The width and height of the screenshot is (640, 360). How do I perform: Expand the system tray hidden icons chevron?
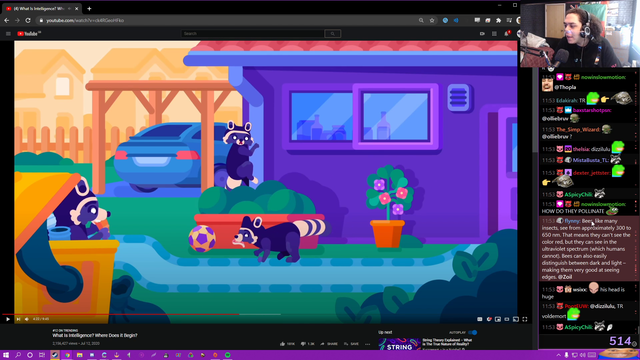pos(558,355)
